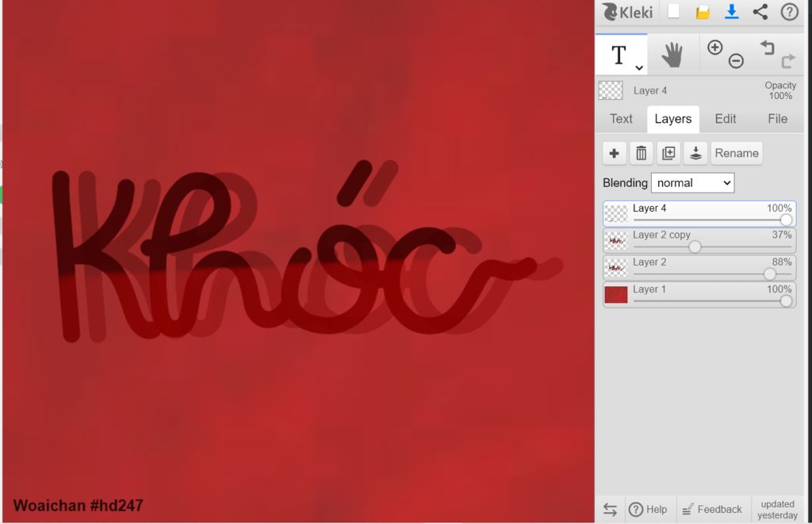Image resolution: width=812 pixels, height=524 pixels.
Task: Click the 37% opacity value
Action: [782, 235]
